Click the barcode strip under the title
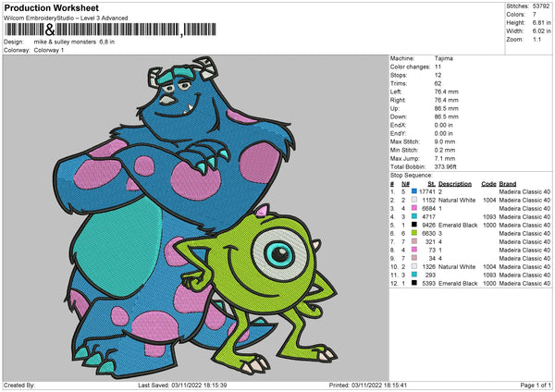Image resolution: width=555 pixels, height=392 pixels. 110,30
